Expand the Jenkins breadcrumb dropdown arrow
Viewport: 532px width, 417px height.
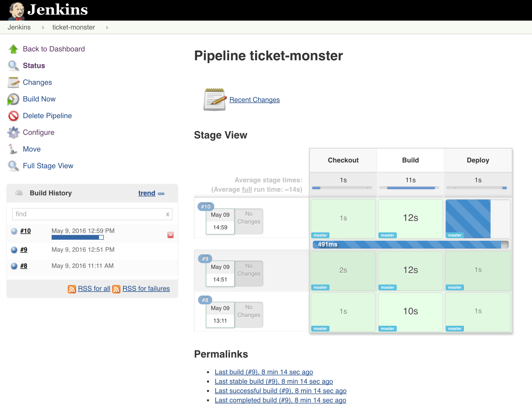tap(43, 27)
